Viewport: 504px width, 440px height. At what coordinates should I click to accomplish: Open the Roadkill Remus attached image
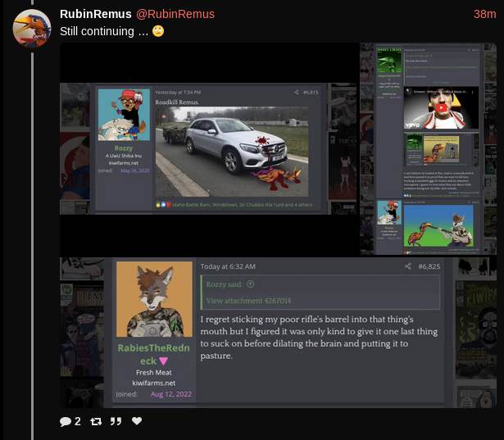point(209,149)
